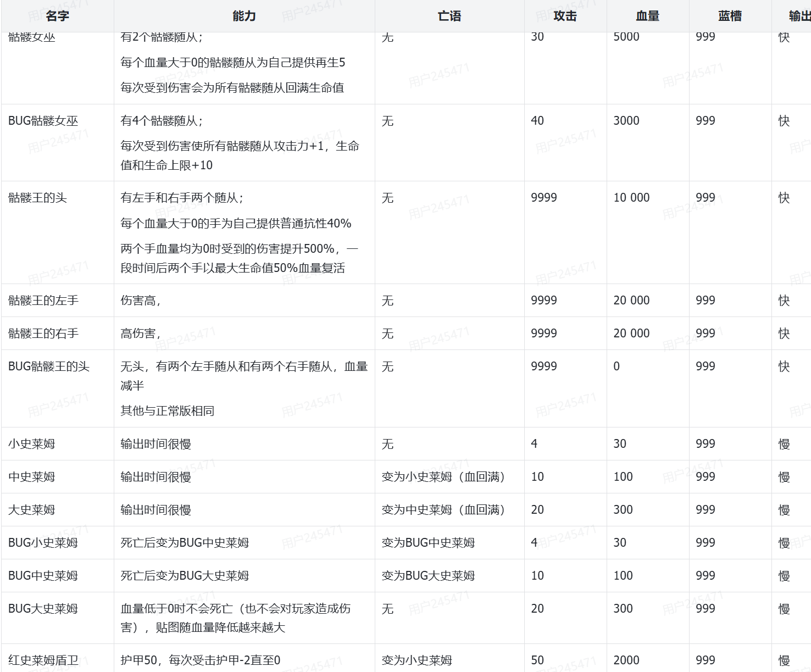Click the 蓝槽 column header
The width and height of the screenshot is (811, 672).
(x=730, y=16)
